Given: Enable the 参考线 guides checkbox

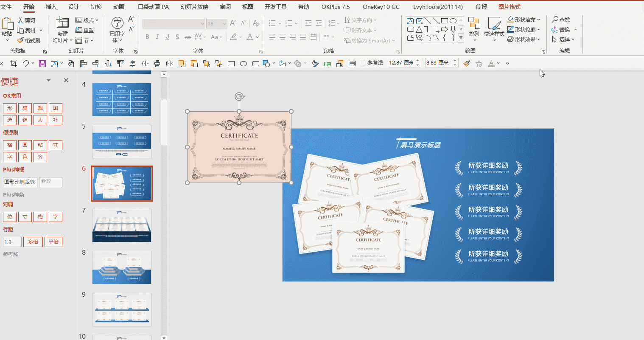Looking at the screenshot, I should point(362,63).
